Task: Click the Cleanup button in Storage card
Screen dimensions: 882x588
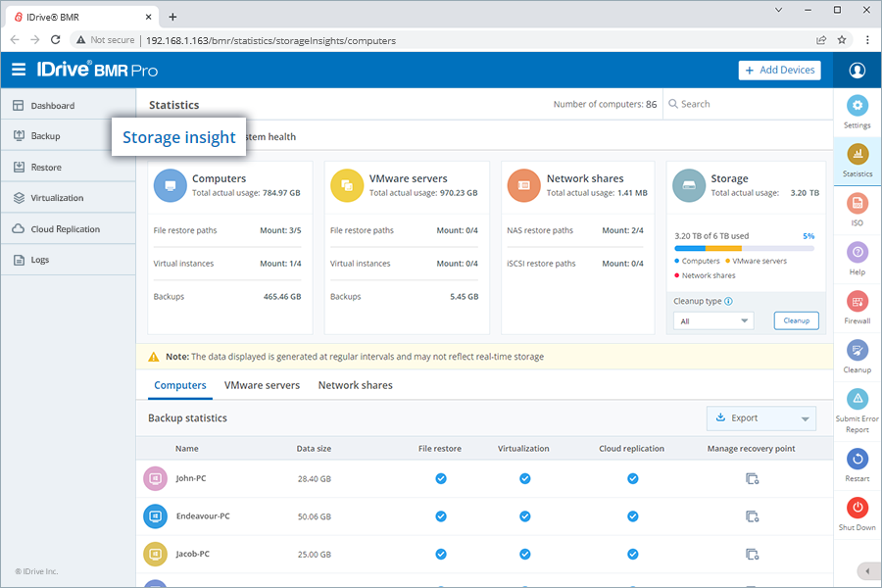Action: pos(796,320)
